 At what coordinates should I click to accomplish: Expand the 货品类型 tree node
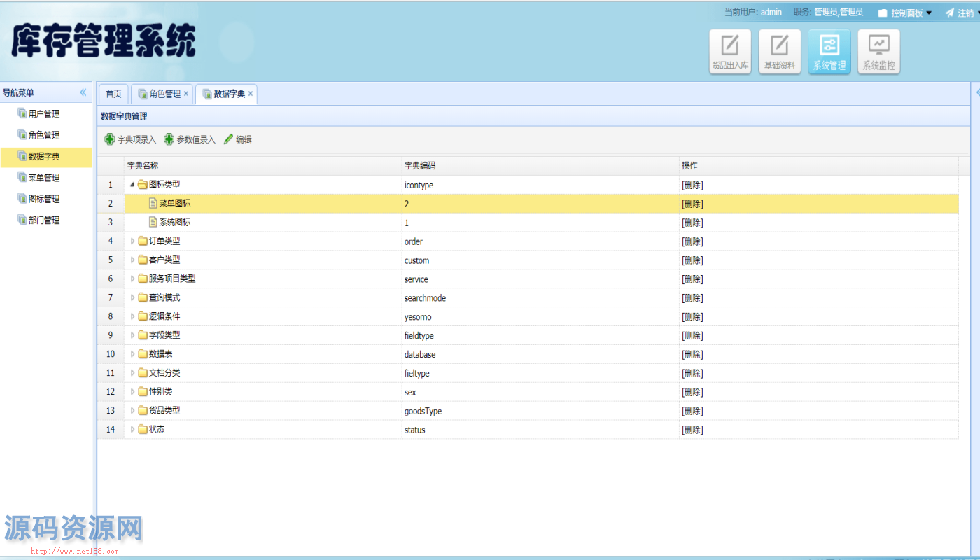pos(132,410)
